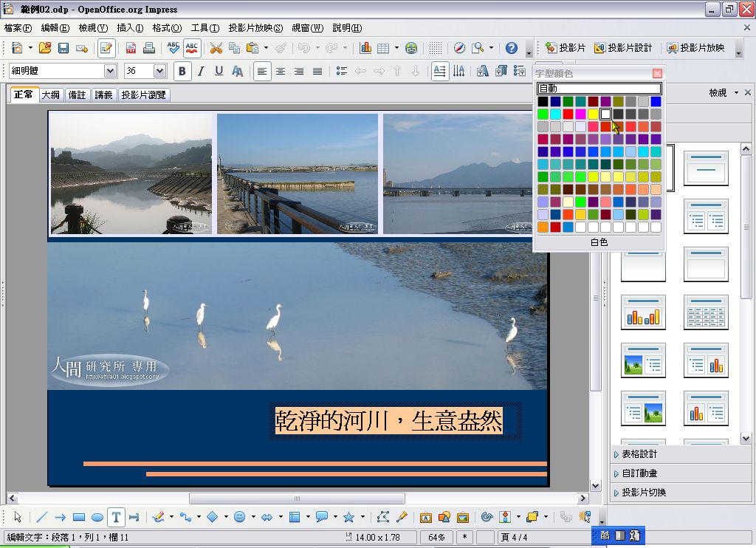Open the 檢視 dropdown in task pane
The height and width of the screenshot is (548, 756).
coord(724,92)
